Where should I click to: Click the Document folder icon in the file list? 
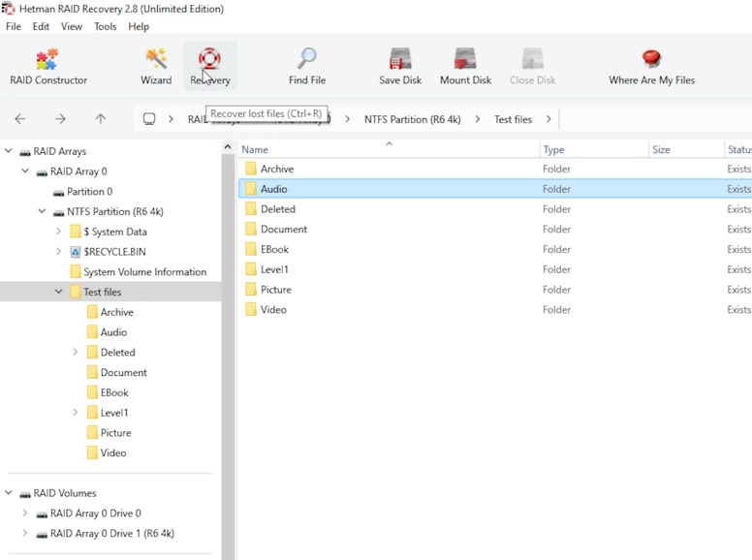pyautogui.click(x=250, y=230)
